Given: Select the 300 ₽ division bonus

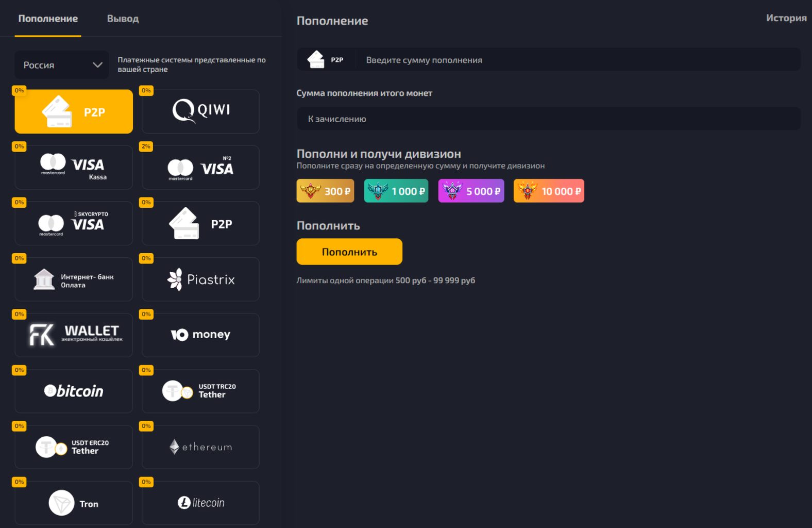Looking at the screenshot, I should [325, 191].
